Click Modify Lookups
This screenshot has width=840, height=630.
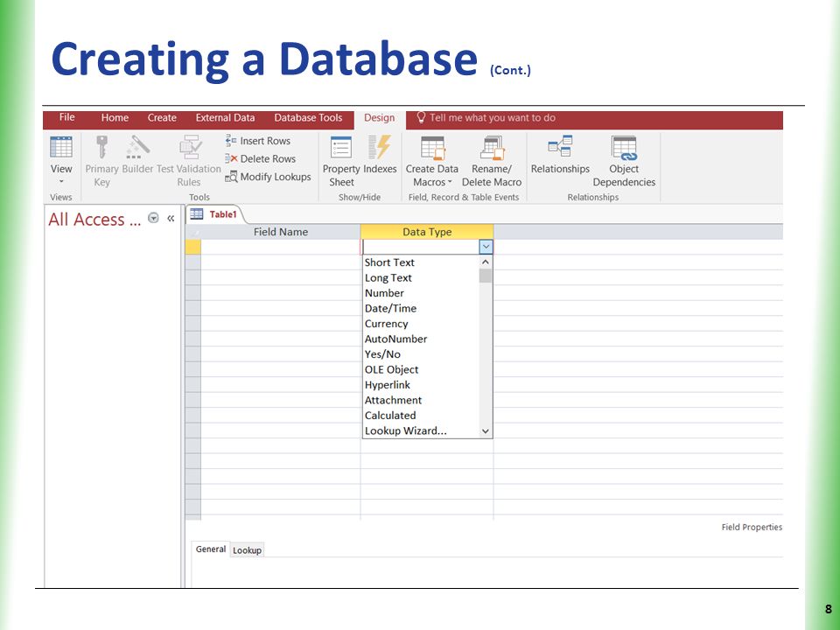[x=268, y=177]
